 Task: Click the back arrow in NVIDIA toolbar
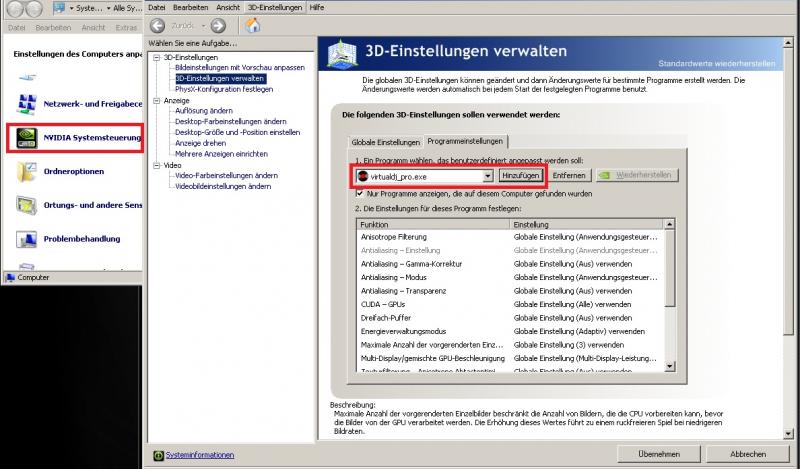click(x=158, y=26)
